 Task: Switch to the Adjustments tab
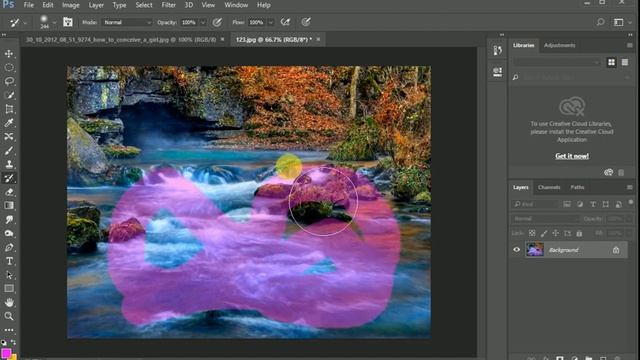(559, 45)
